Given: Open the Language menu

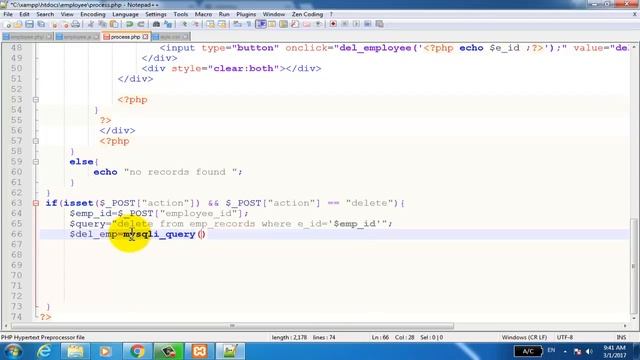Looking at the screenshot, I should point(125,14).
